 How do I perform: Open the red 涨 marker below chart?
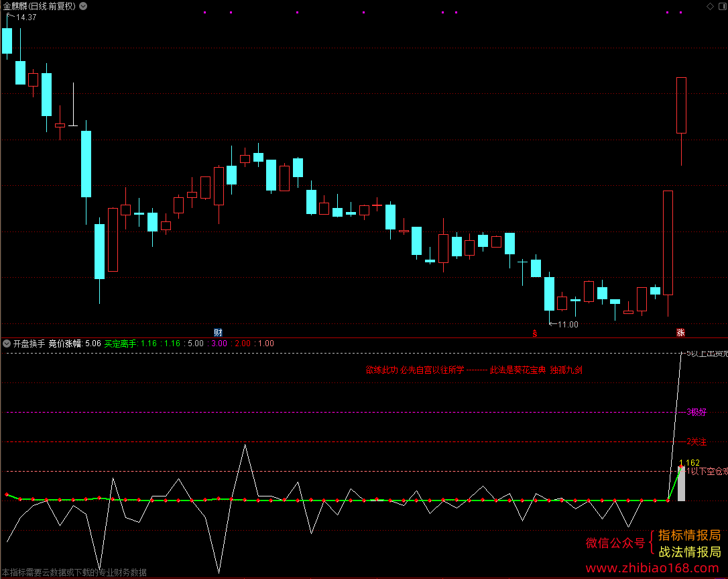coord(680,332)
